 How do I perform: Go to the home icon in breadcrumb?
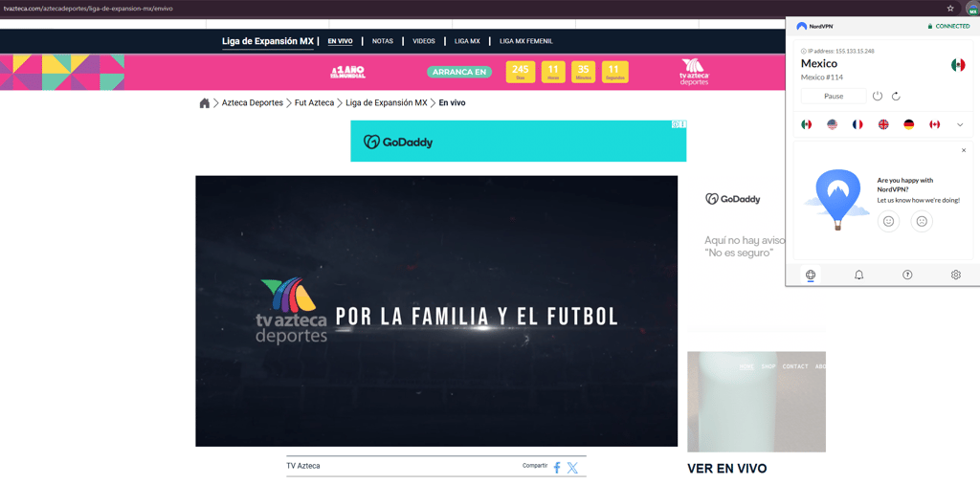[x=205, y=103]
